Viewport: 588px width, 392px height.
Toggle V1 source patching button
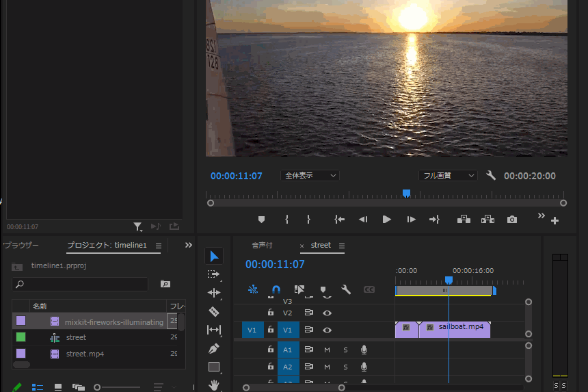point(252,330)
